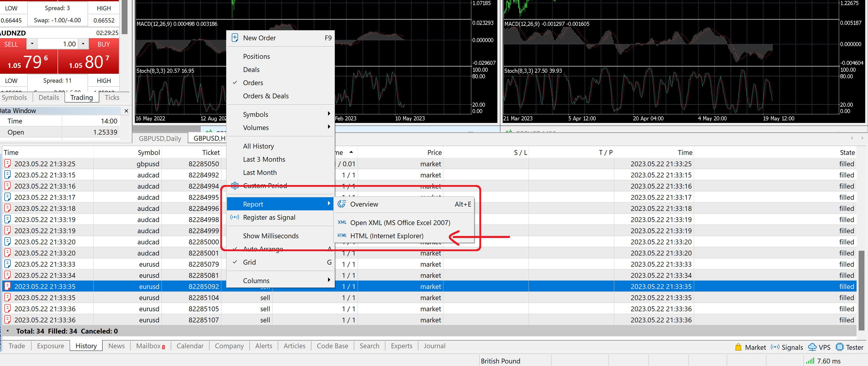Click the HTML (Internet Explorer) icon
This screenshot has height=366, width=868.
pos(342,235)
